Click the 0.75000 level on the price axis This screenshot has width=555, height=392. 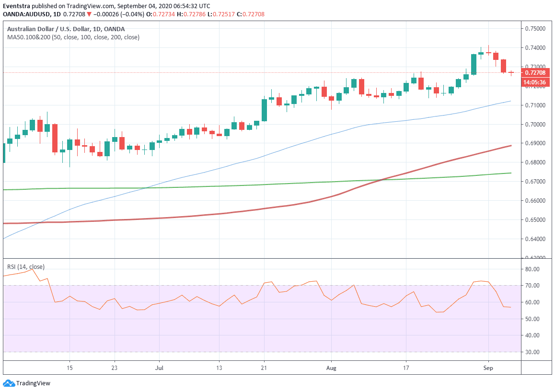[x=534, y=29]
